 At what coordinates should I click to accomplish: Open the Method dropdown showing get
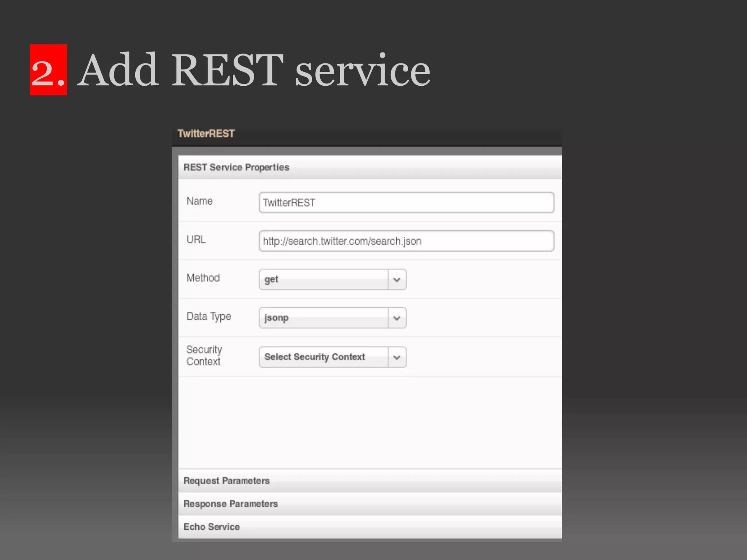pos(332,280)
